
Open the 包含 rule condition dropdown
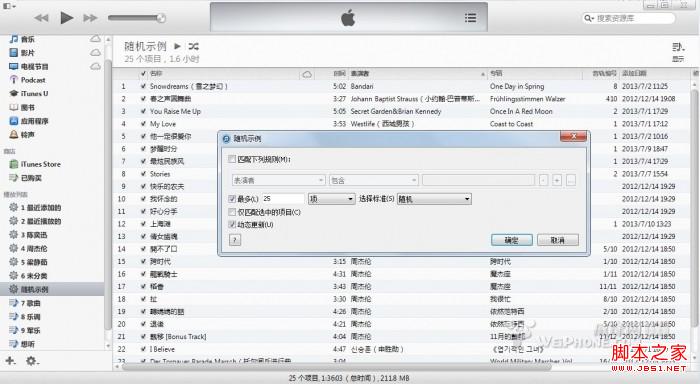click(x=374, y=180)
